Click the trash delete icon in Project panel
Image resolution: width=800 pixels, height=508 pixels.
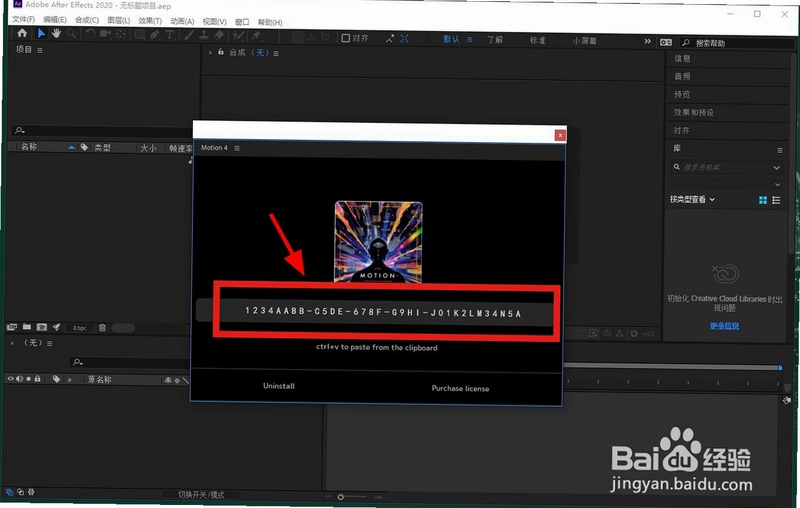click(x=102, y=327)
